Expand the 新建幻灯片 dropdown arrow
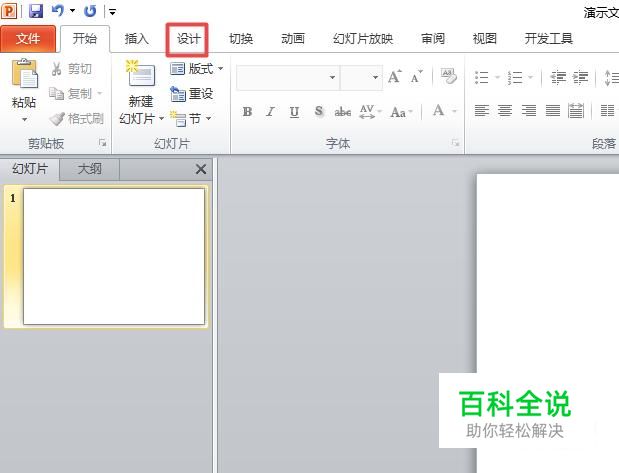This screenshot has height=473, width=619. click(x=161, y=119)
